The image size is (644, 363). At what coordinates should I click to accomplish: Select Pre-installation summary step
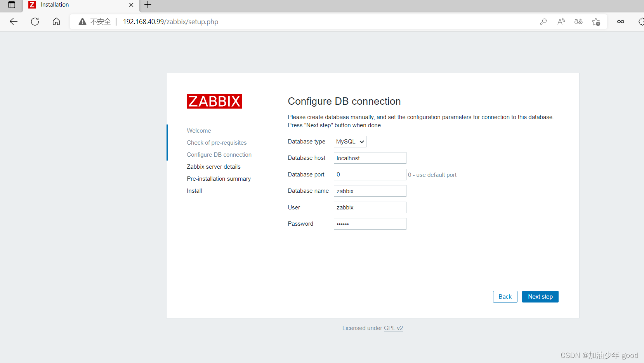219,179
